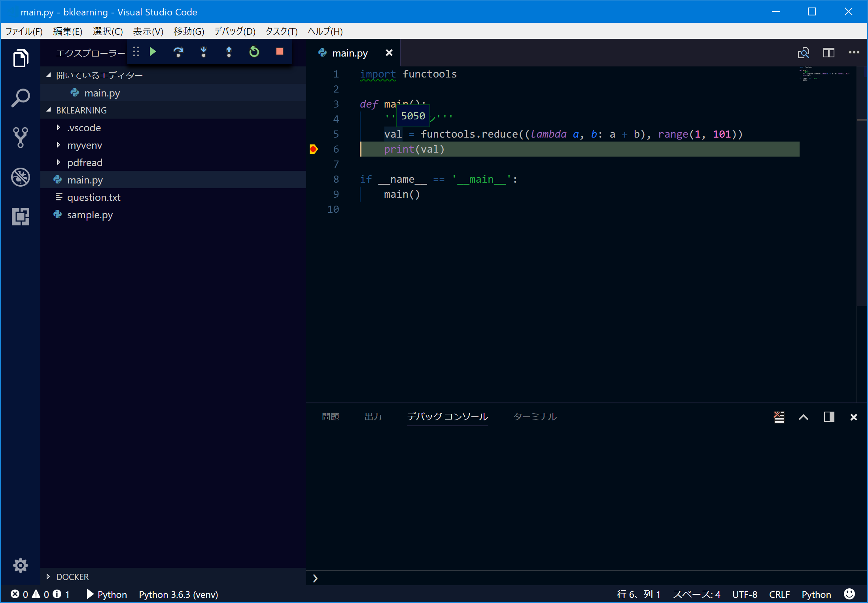Click the Step Out debug arrow

pyautogui.click(x=229, y=52)
